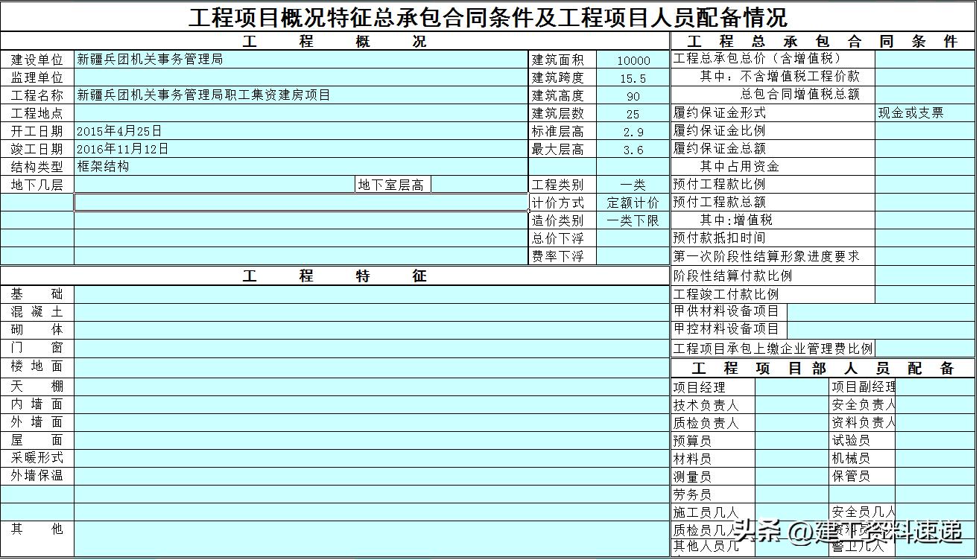Image resolution: width=979 pixels, height=560 pixels.
Task: Select the 最大层高 cell showing 3.6
Action: [x=633, y=149]
